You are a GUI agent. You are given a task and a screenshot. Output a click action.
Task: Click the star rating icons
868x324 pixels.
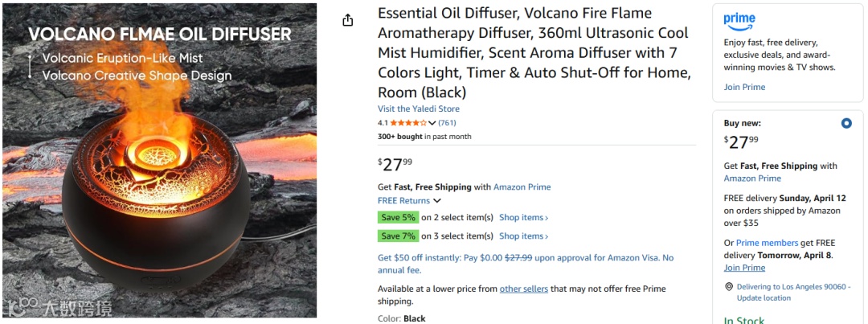click(x=408, y=123)
